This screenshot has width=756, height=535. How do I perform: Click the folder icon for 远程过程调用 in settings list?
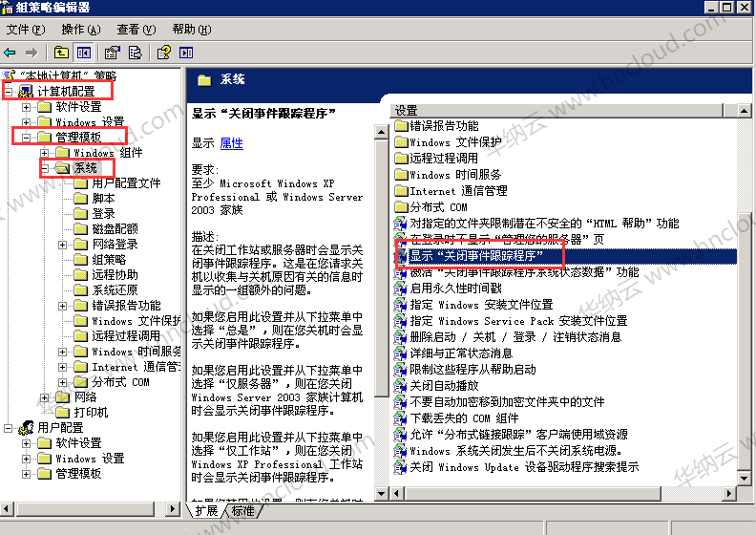(401, 159)
